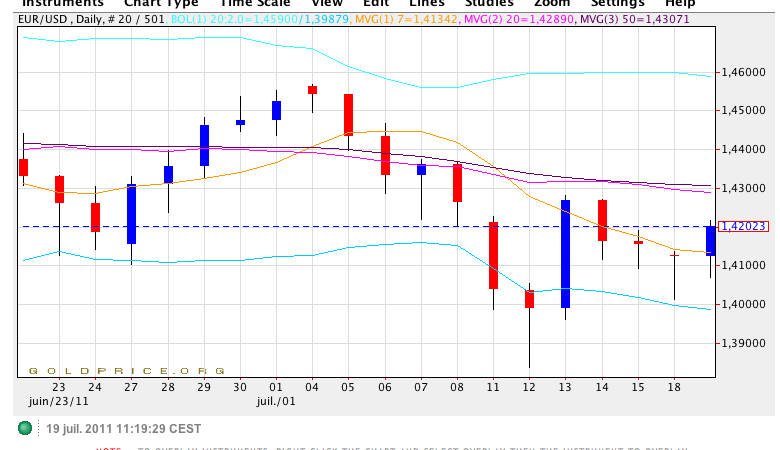
Task: Open the Settings menu
Action: click(x=618, y=4)
